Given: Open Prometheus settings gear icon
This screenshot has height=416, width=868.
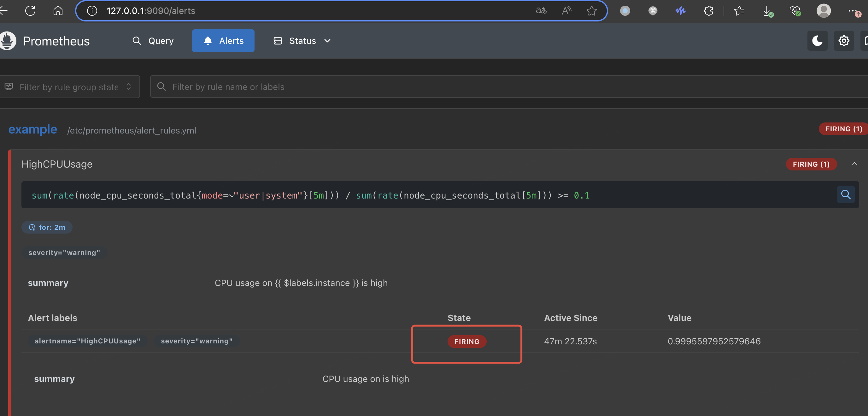Looking at the screenshot, I should point(844,41).
